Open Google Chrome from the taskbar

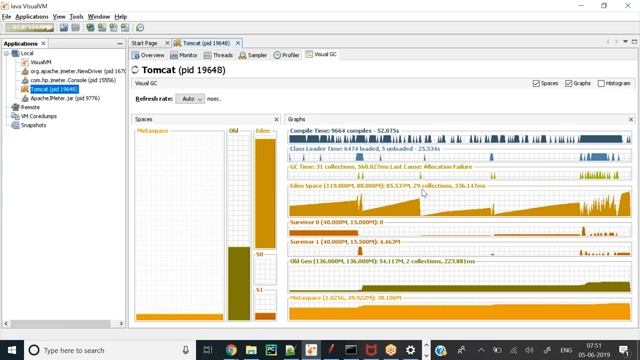coord(231,350)
